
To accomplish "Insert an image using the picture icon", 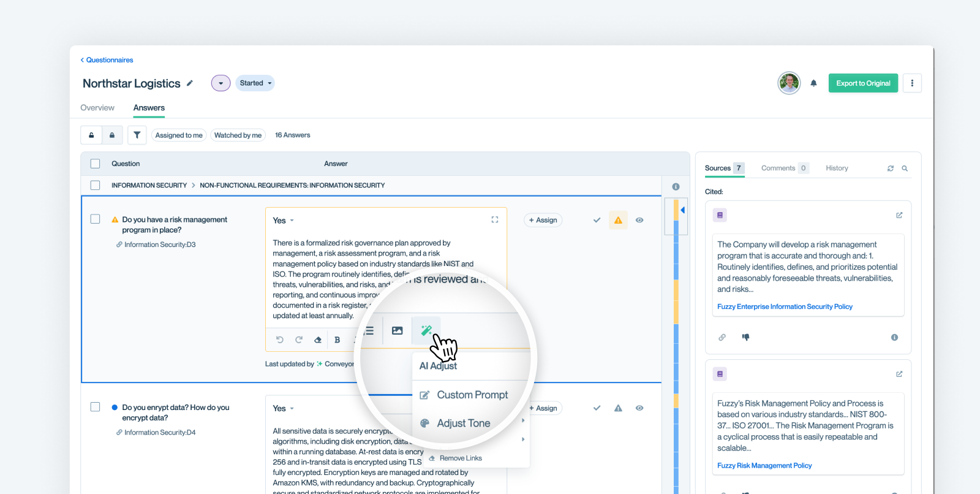I will 398,331.
